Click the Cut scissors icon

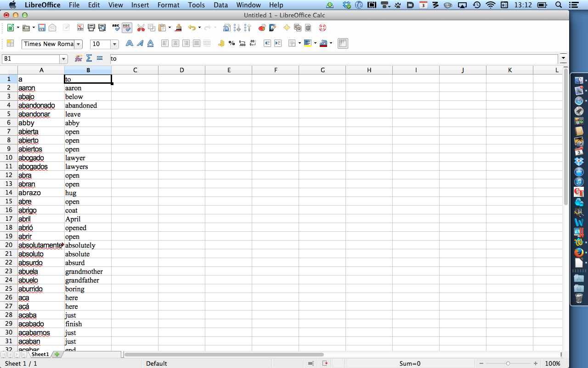[141, 28]
